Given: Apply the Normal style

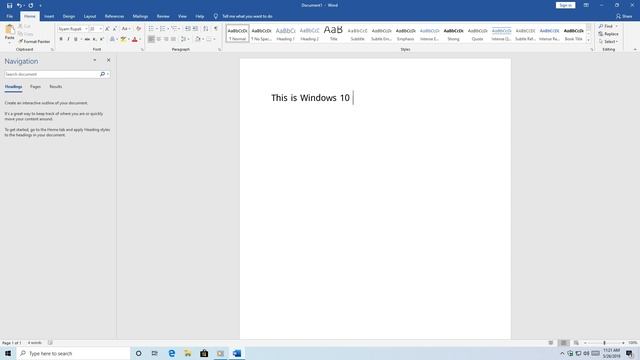Looking at the screenshot, I should (237, 33).
